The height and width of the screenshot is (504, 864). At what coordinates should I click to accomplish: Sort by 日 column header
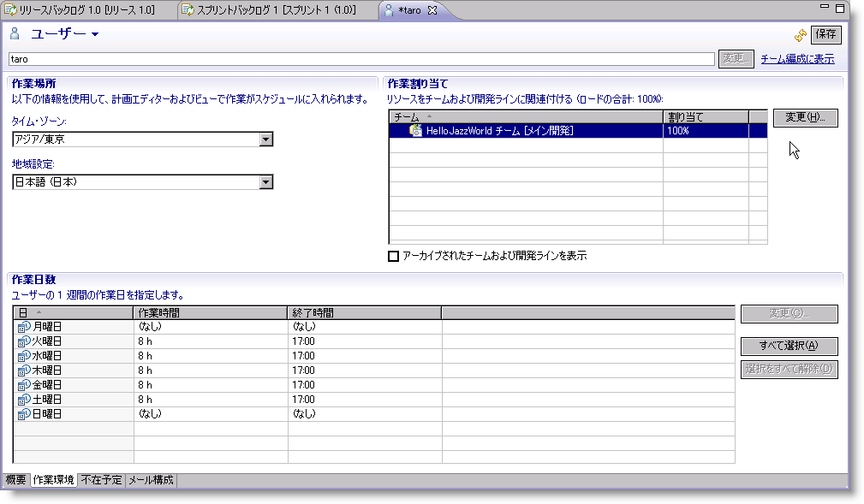click(x=74, y=313)
